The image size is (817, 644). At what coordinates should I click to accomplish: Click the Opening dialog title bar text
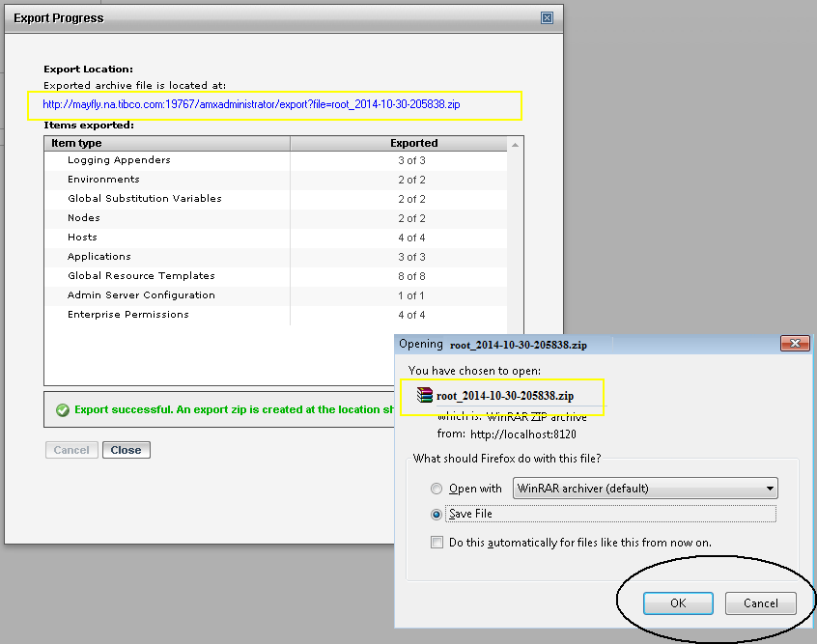(493, 345)
